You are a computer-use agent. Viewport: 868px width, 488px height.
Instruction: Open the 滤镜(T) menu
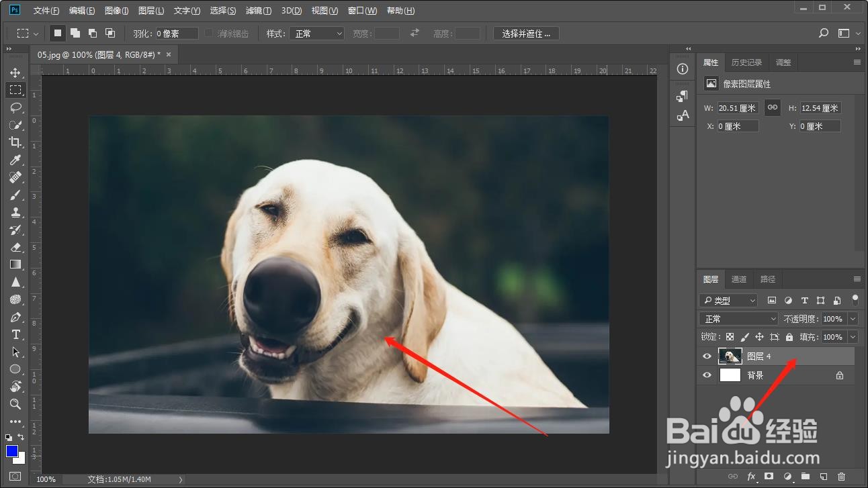pos(259,11)
